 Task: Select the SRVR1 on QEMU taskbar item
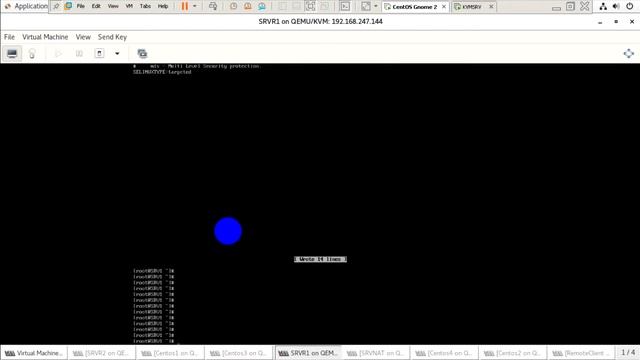(308, 353)
